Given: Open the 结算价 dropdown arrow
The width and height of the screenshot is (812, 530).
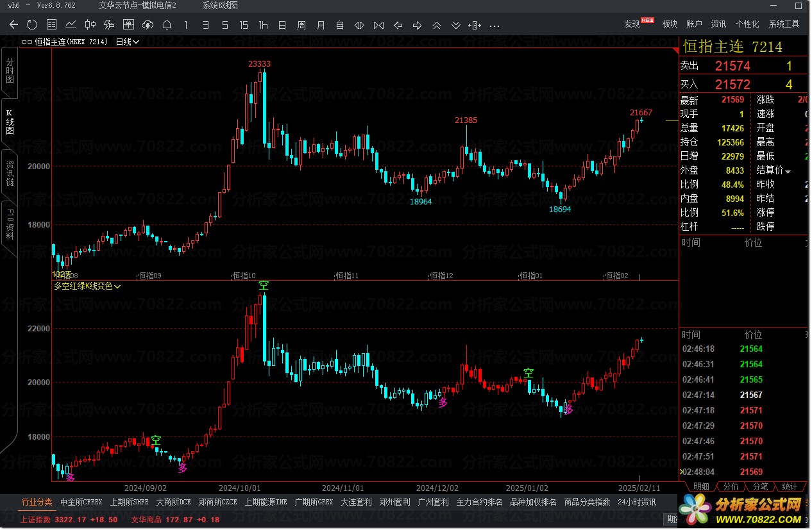Looking at the screenshot, I should pyautogui.click(x=788, y=171).
